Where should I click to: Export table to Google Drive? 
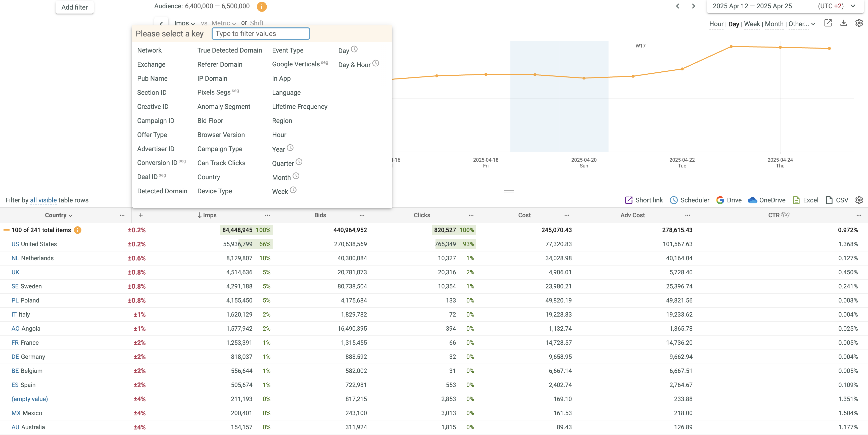[x=729, y=200]
